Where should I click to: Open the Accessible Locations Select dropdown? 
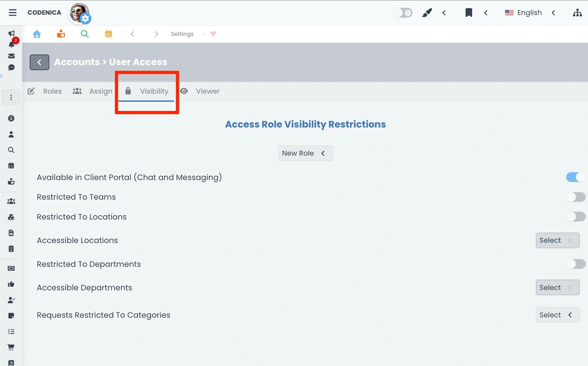(x=557, y=240)
